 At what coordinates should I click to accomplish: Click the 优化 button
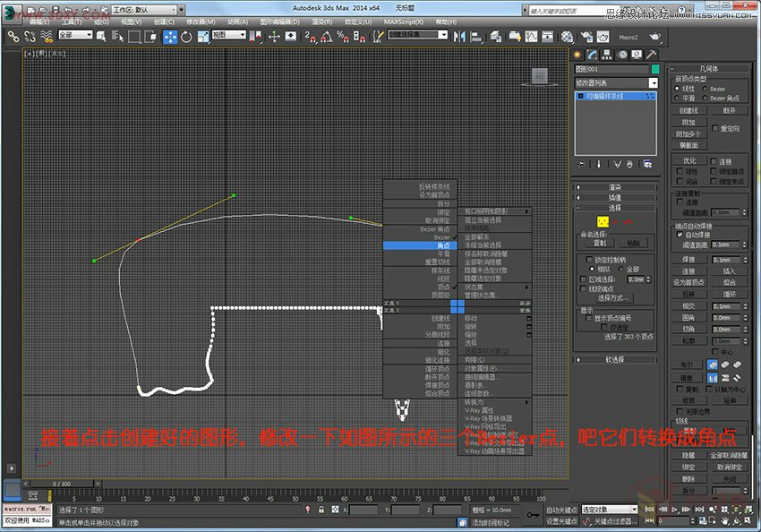click(x=689, y=161)
